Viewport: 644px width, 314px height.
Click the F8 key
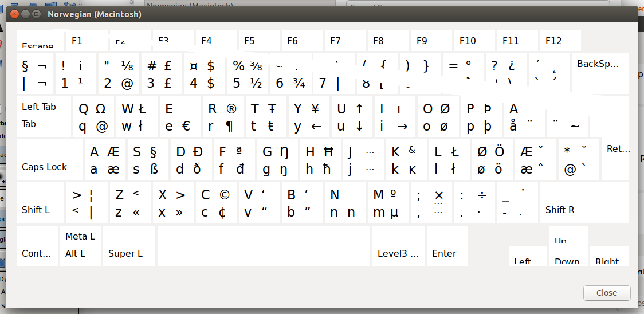coord(388,41)
